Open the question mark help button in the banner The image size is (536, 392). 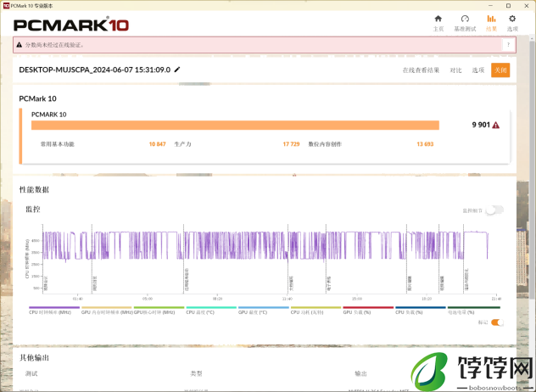point(508,45)
